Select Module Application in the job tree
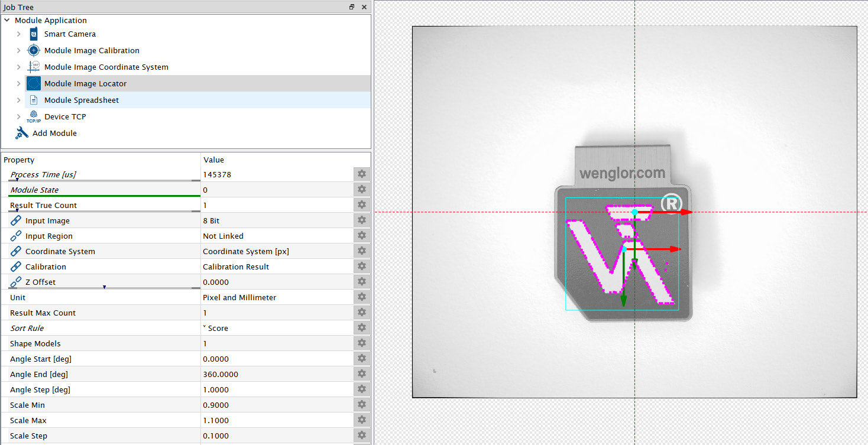868x445 pixels. 51,20
